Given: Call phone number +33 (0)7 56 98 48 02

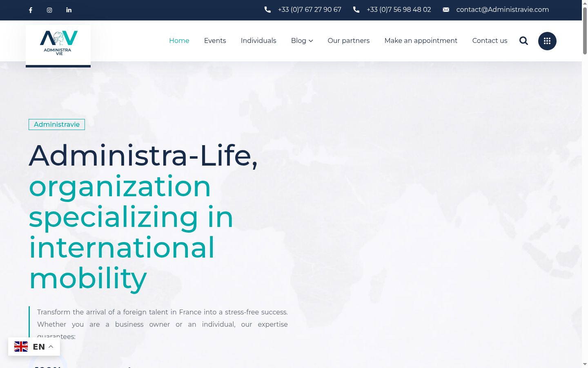Looking at the screenshot, I should coord(399,10).
